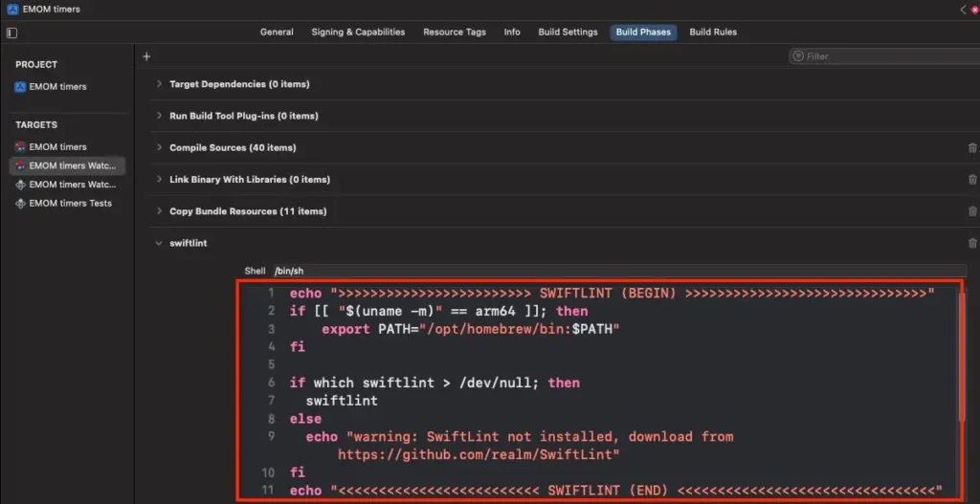Add a new build phase with plus button
Image resolution: width=980 pixels, height=504 pixels.
tap(146, 56)
